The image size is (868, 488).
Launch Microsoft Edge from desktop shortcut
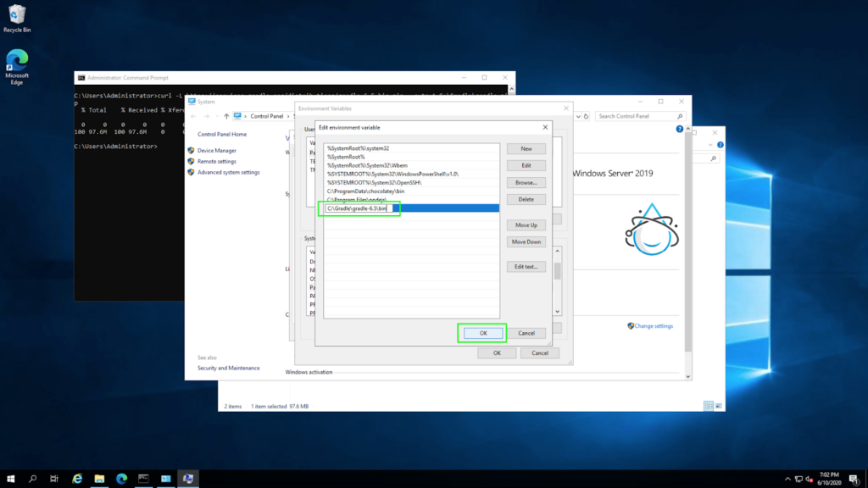[16, 66]
